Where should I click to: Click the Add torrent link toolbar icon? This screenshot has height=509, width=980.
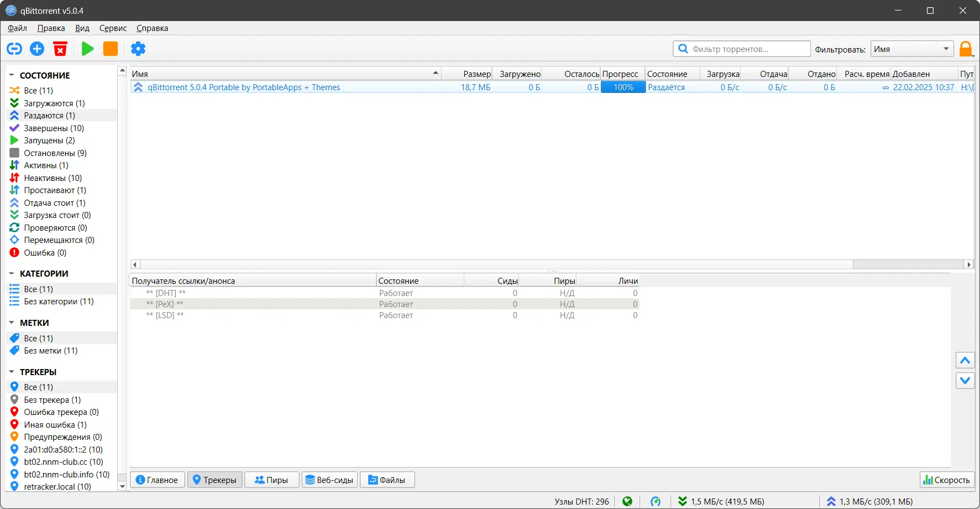pyautogui.click(x=14, y=49)
